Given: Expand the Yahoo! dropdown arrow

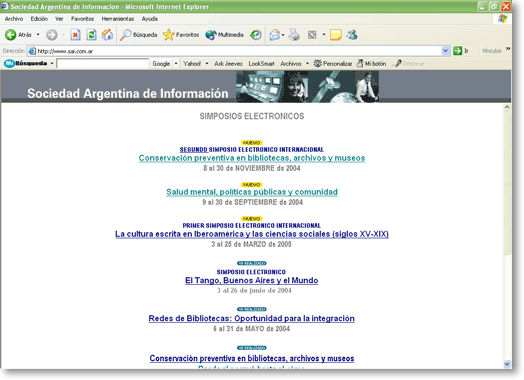Looking at the screenshot, I should (207, 64).
